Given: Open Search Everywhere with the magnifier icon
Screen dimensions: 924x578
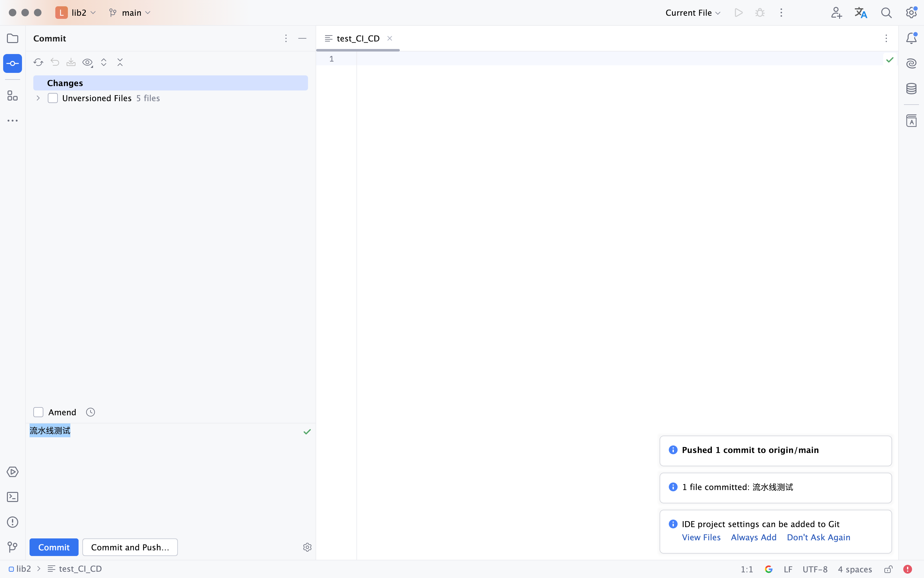Looking at the screenshot, I should 887,13.
